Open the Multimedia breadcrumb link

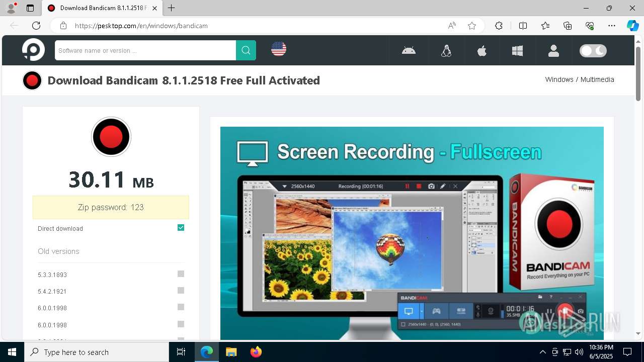[597, 79]
